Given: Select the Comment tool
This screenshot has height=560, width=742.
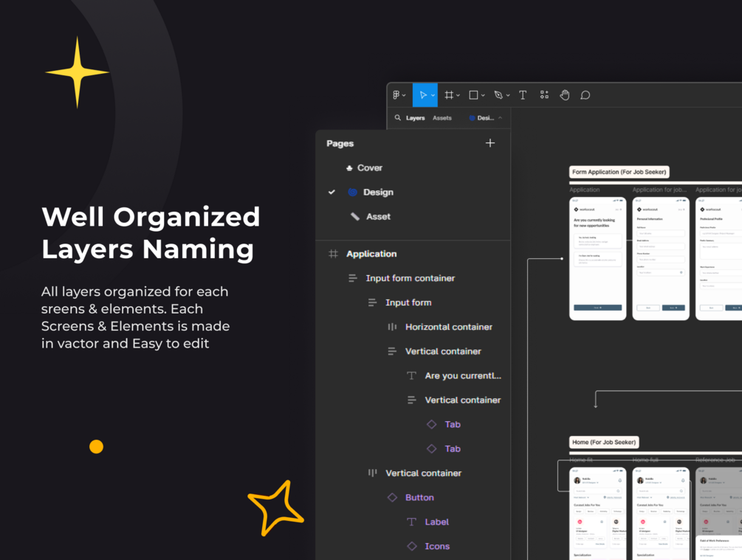Looking at the screenshot, I should tap(585, 95).
